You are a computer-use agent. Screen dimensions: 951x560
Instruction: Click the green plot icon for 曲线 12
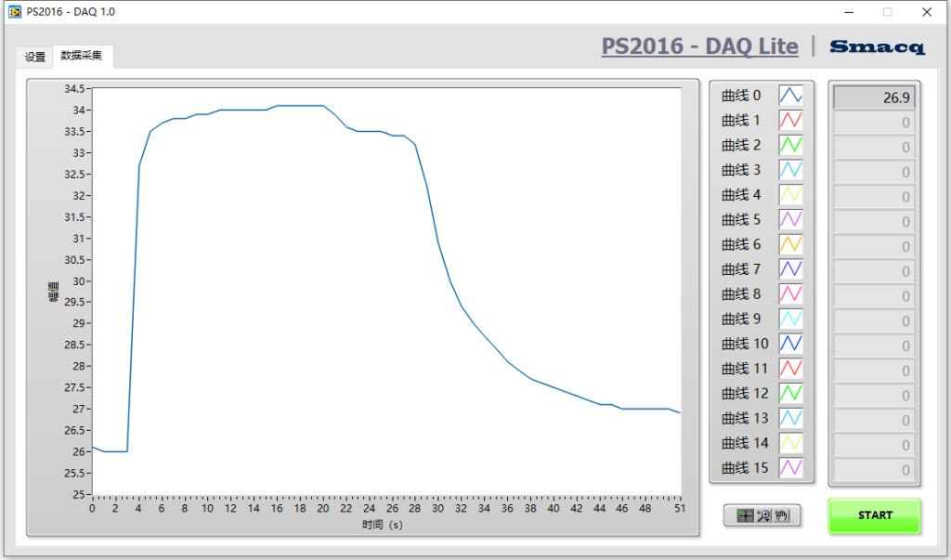(x=791, y=394)
